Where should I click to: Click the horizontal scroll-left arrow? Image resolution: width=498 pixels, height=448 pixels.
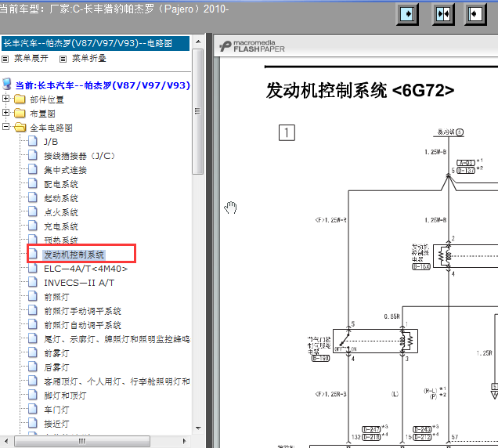(6, 441)
